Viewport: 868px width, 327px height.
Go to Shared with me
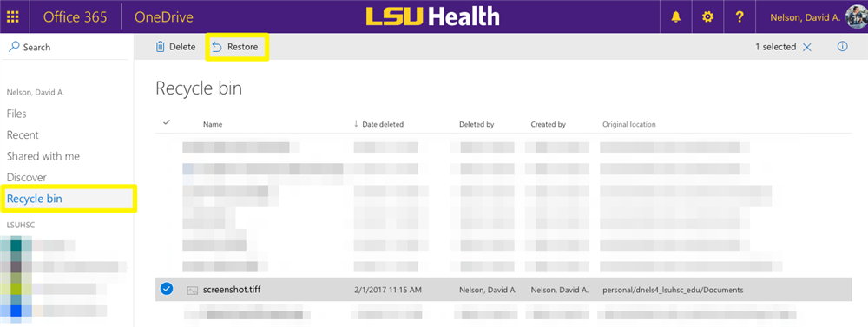[43, 156]
